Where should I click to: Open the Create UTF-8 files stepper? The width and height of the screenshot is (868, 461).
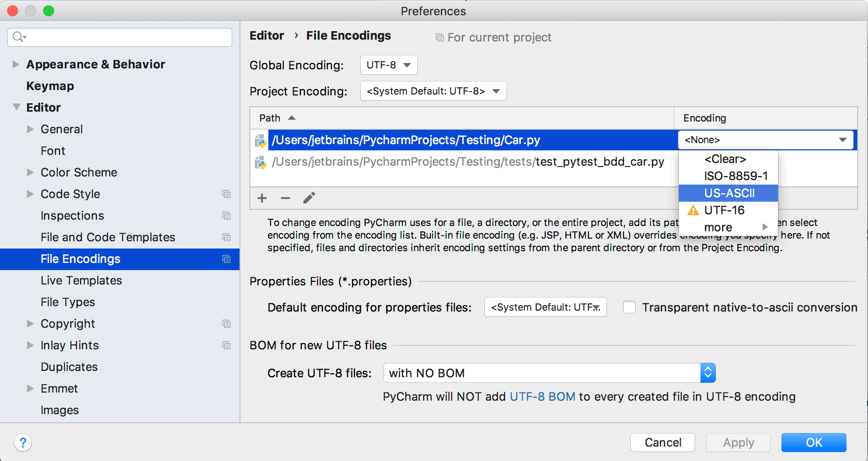pos(707,373)
